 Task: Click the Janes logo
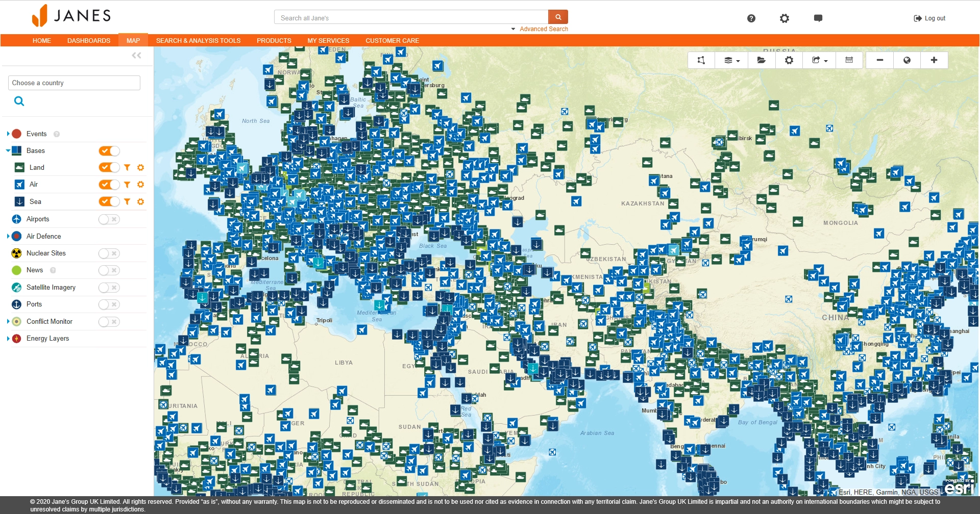pyautogui.click(x=71, y=15)
